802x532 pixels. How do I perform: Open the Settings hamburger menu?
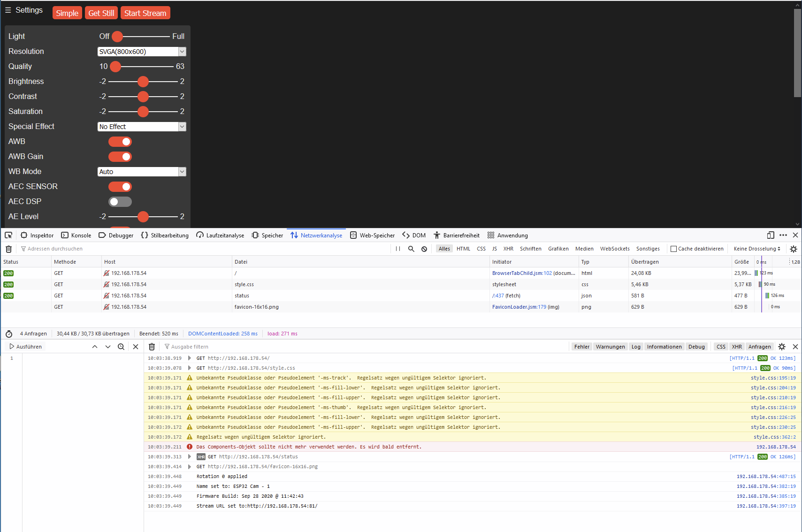(8, 10)
